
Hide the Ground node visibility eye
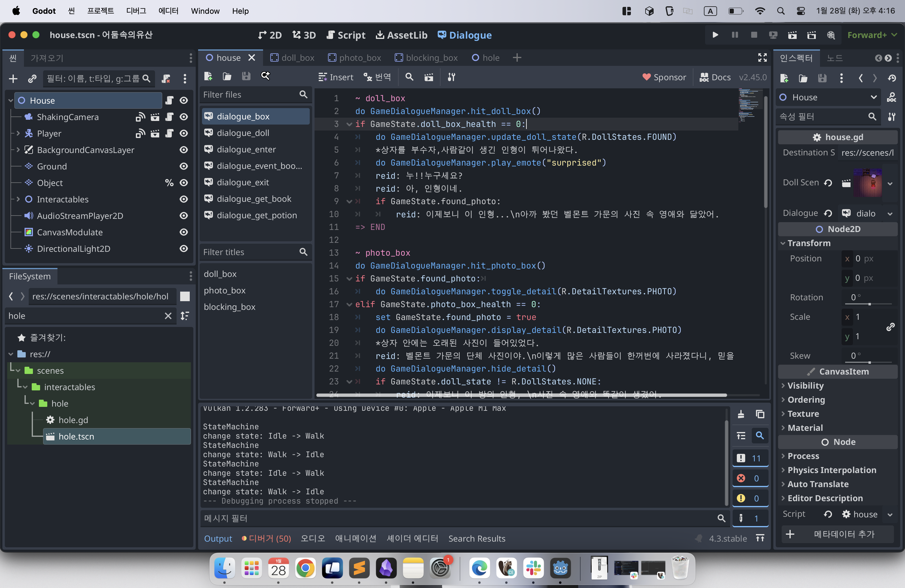(184, 166)
